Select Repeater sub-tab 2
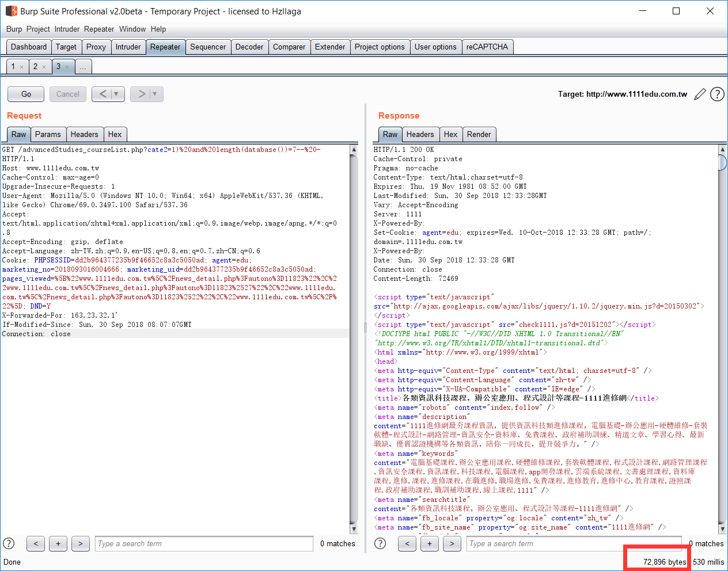The width and height of the screenshot is (728, 571). 35,66
